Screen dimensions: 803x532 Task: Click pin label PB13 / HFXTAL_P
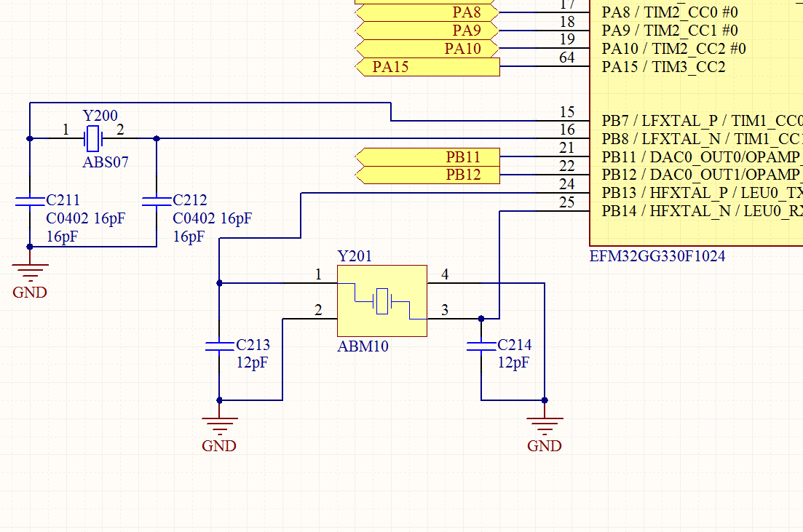tap(702, 193)
